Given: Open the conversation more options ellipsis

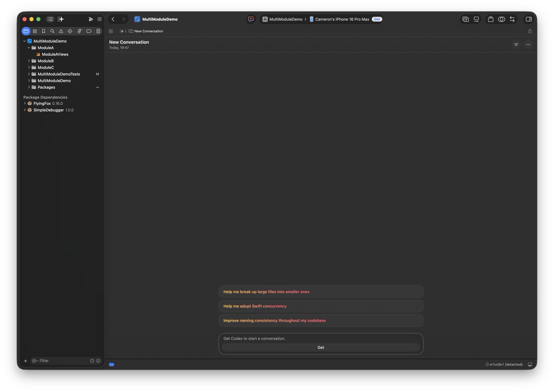Looking at the screenshot, I should click(528, 45).
